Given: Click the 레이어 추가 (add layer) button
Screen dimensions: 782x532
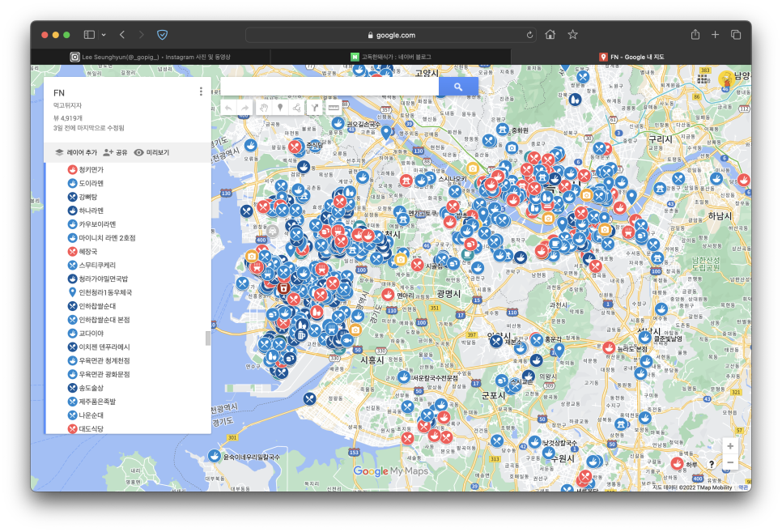Looking at the screenshot, I should [76, 152].
